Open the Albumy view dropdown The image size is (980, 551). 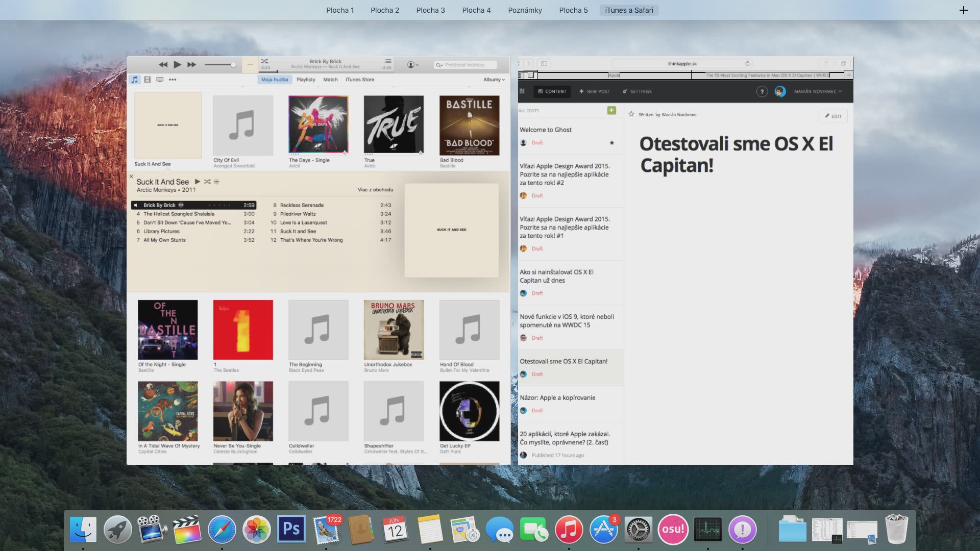coord(494,80)
